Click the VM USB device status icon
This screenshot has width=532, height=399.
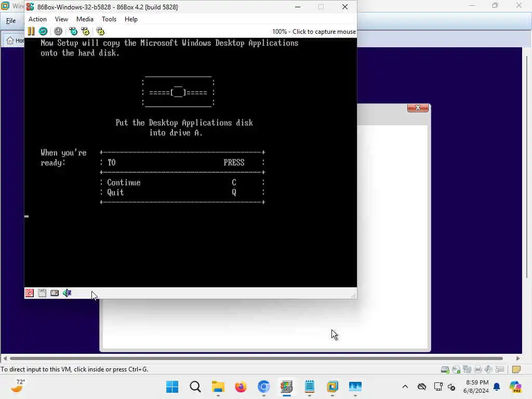coord(499,369)
